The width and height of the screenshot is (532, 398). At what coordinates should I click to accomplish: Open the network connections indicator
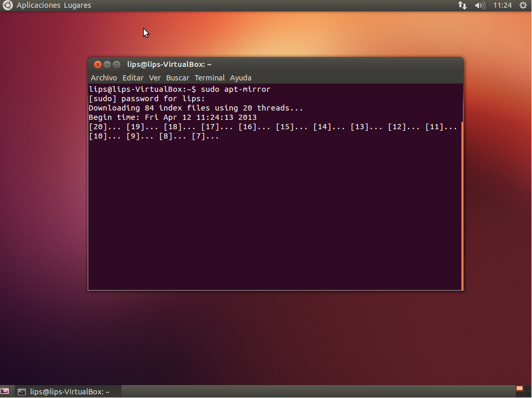tap(462, 5)
